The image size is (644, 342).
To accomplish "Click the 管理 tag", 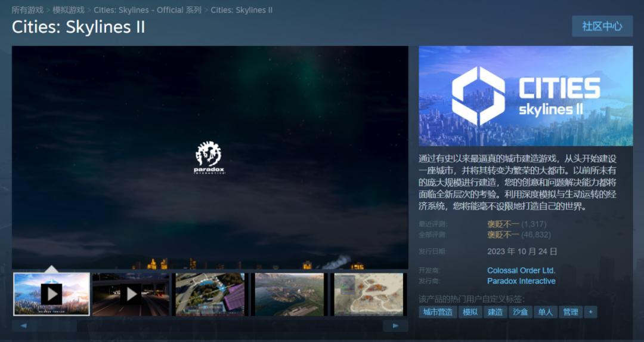I will click(x=570, y=312).
